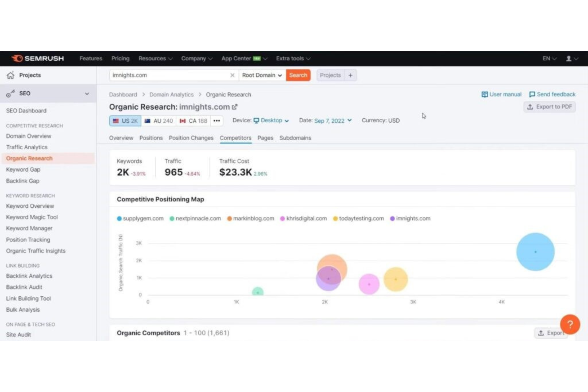Switch to the Position Changes tab
Screen dimensions: 588x392
(x=191, y=138)
